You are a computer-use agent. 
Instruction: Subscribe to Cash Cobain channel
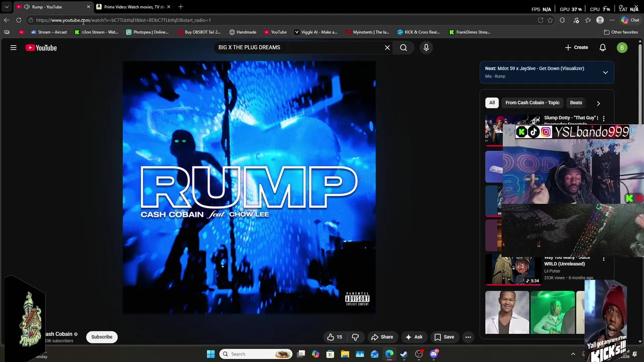(x=102, y=337)
